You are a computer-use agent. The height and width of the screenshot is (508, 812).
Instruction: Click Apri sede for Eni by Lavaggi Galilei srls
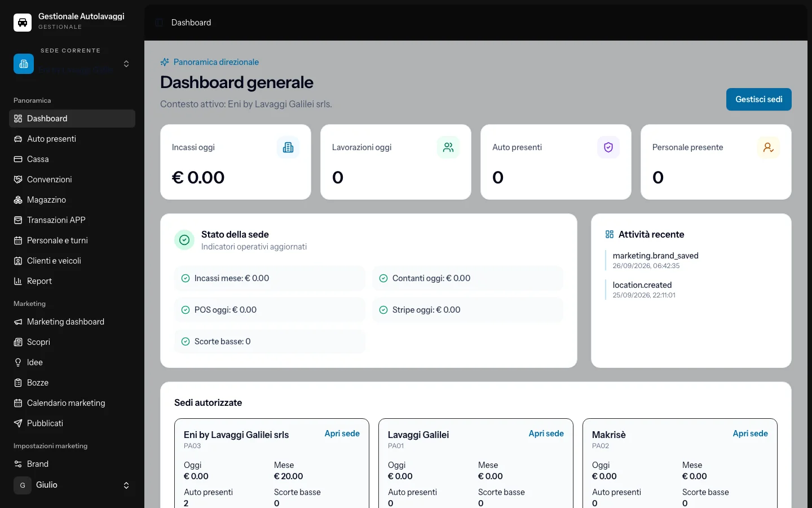[x=342, y=433]
